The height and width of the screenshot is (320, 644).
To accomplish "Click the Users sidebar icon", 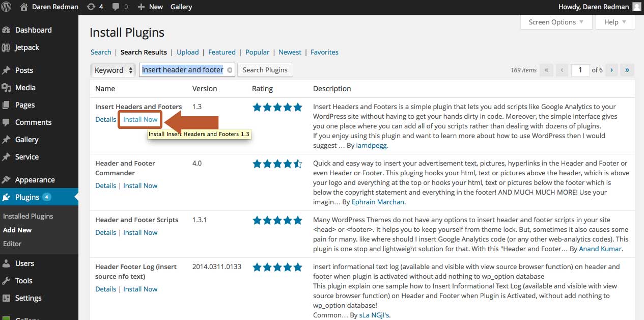I will (7, 263).
